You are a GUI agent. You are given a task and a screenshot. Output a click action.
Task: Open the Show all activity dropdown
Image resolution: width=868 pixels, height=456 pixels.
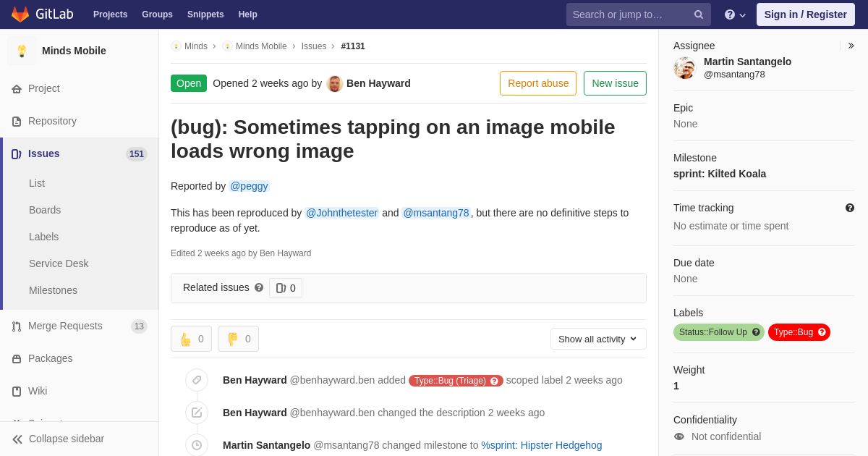pyautogui.click(x=598, y=339)
